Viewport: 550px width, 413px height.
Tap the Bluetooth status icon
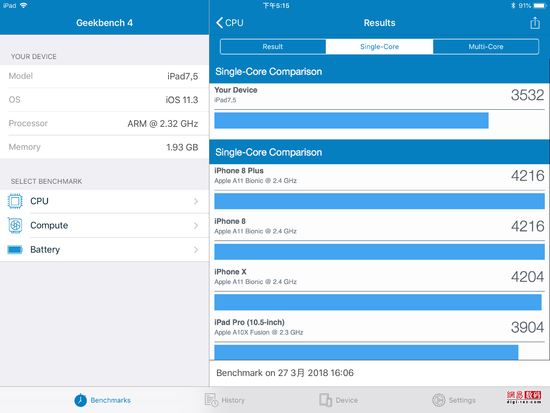pyautogui.click(x=513, y=6)
